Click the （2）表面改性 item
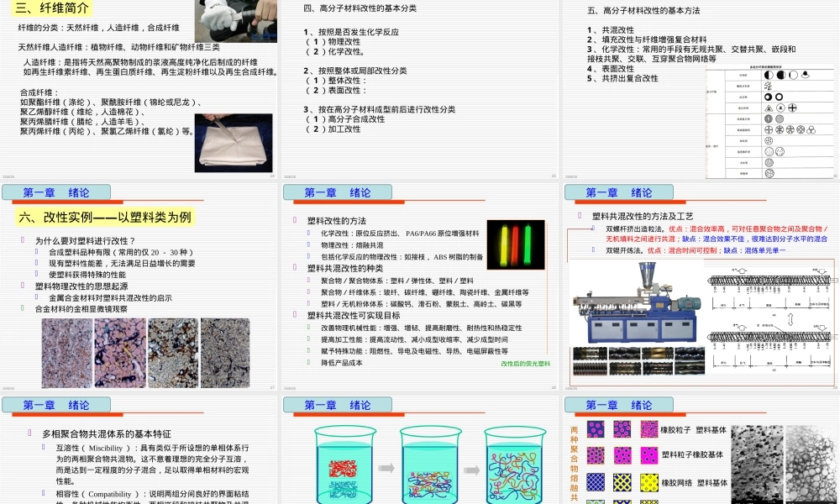840x504 pixels. 335,91
